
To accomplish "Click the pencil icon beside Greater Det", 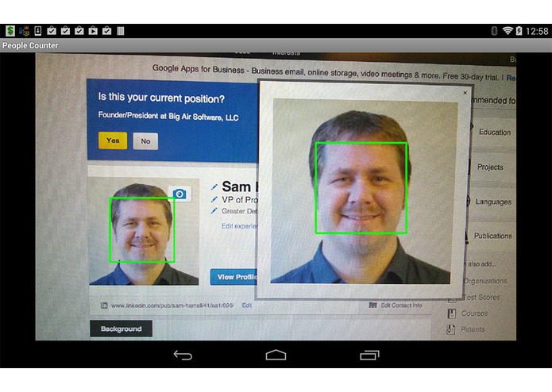I will 214,210.
